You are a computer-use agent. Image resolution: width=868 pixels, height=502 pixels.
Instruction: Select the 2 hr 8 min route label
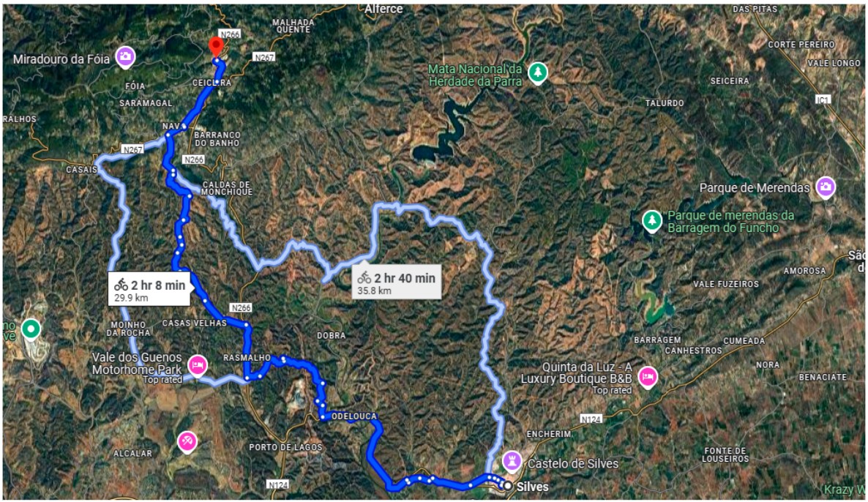pos(149,290)
